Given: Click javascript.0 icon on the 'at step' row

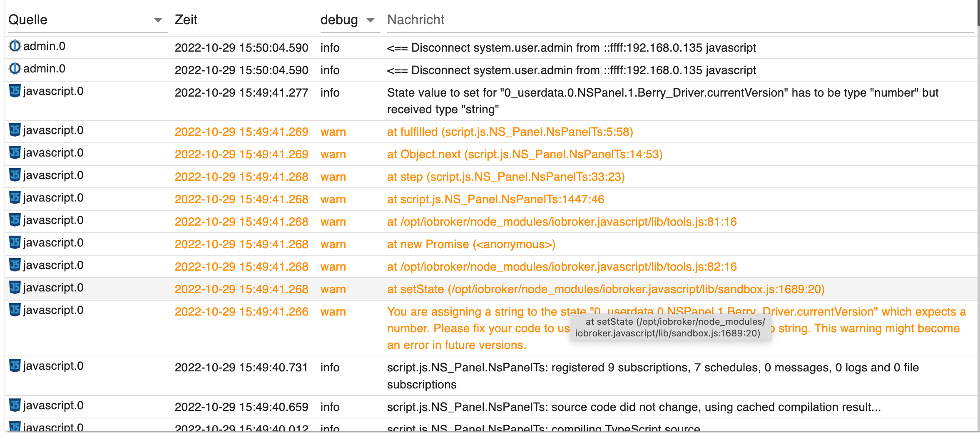Looking at the screenshot, I should [15, 175].
